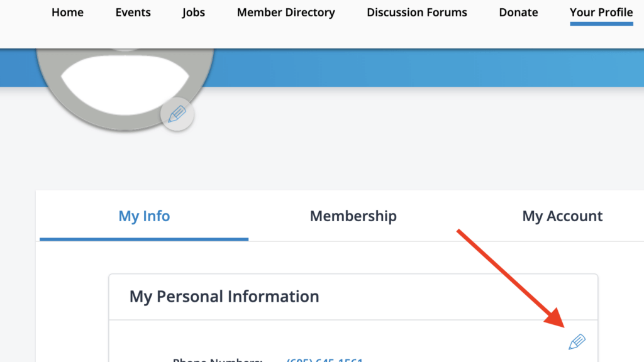Navigate to the Member Directory
The width and height of the screenshot is (644, 362).
pyautogui.click(x=286, y=12)
